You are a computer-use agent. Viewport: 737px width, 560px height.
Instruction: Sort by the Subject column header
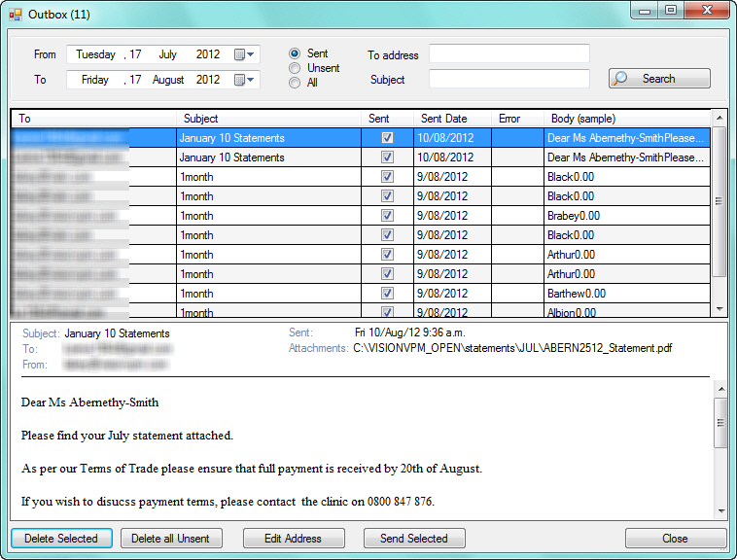[268, 119]
